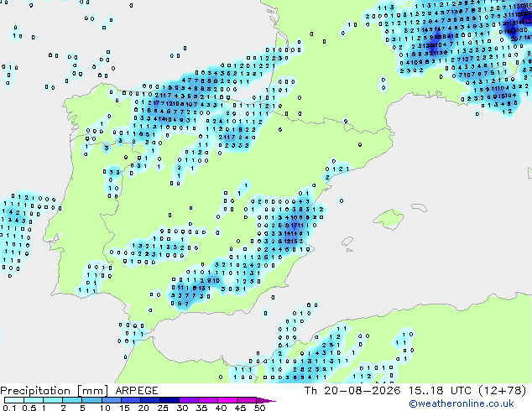
Task: Click the 'Precipitation' title text
Action: click(35, 391)
